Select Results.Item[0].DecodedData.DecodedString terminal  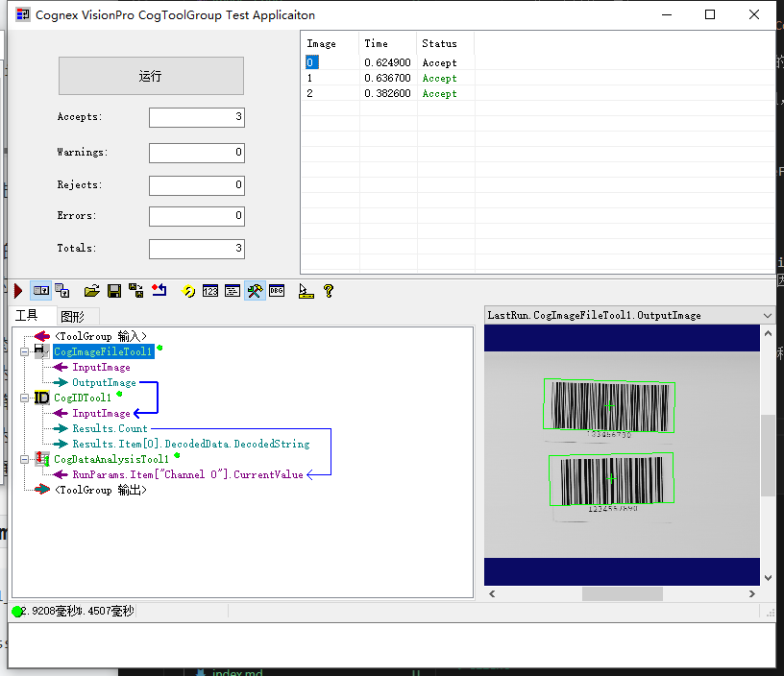[x=191, y=444]
